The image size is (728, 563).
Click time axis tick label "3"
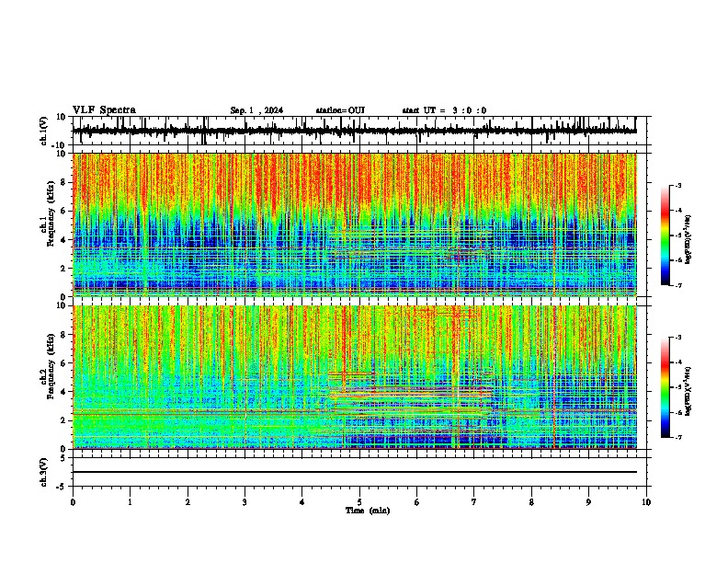[245, 502]
